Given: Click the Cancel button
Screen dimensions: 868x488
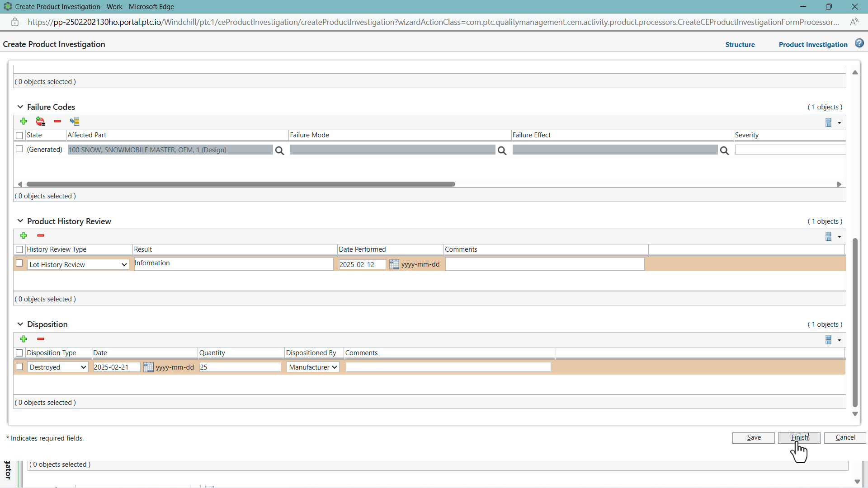Looking at the screenshot, I should [845, 437].
